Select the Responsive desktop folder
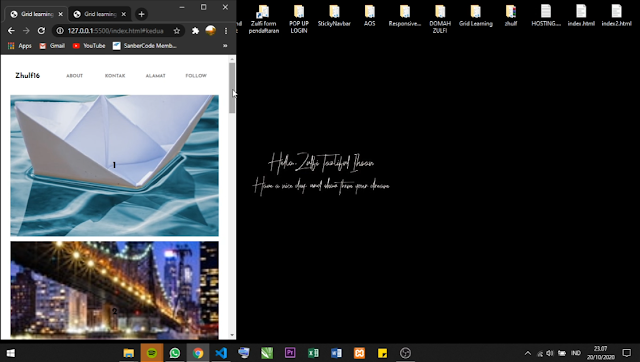The height and width of the screenshot is (362, 640). (404, 16)
